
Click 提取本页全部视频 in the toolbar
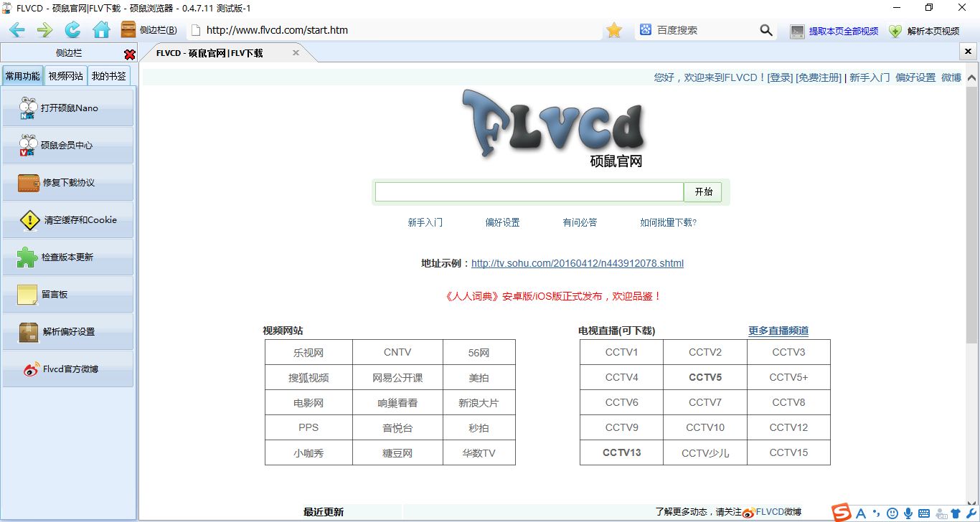pos(834,31)
